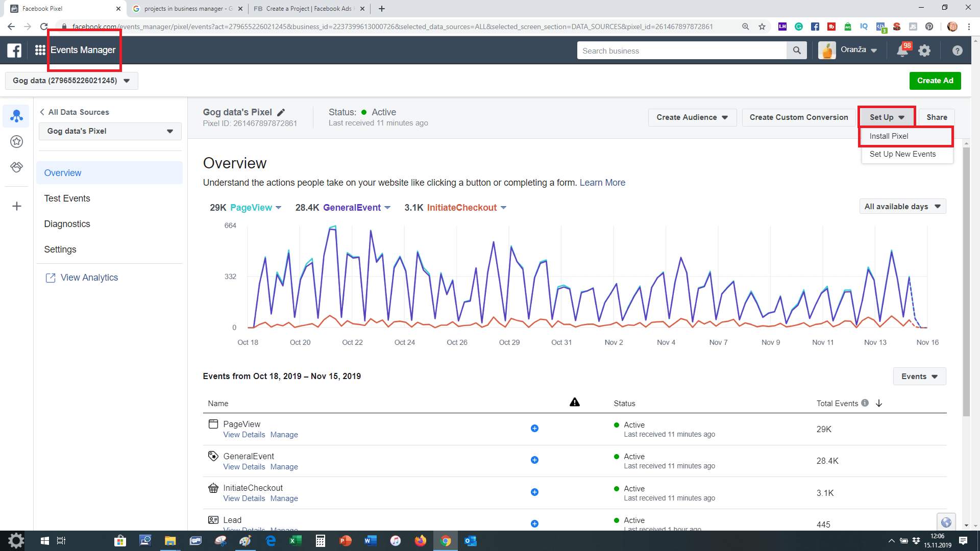980x551 pixels.
Task: Click the help question mark icon
Action: (957, 51)
